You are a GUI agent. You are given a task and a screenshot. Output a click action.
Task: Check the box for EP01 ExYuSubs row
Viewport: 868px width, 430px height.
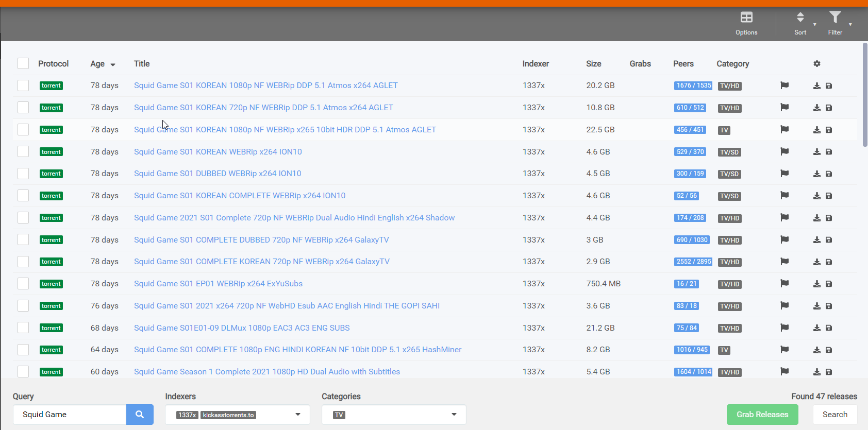(23, 284)
